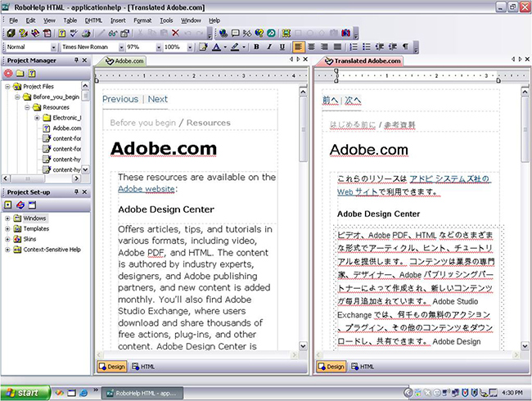Click the show paragraph marks icon
532x401 pixels.
[405, 47]
